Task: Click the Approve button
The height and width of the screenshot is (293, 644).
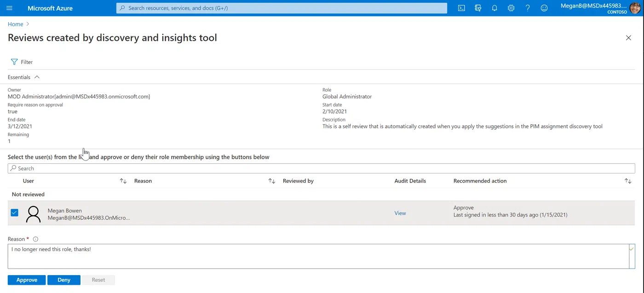Action: pos(27,280)
